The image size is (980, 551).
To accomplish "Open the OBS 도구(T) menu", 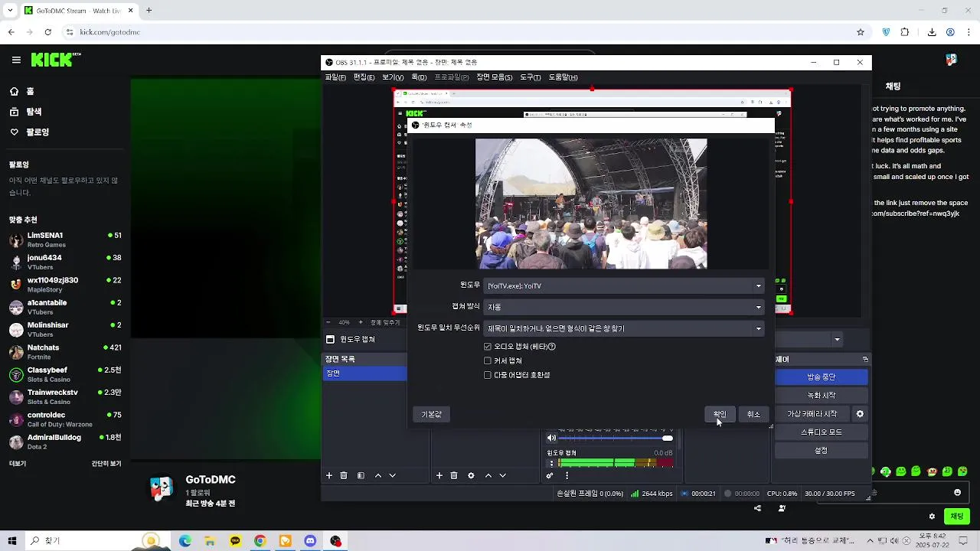I will point(531,77).
